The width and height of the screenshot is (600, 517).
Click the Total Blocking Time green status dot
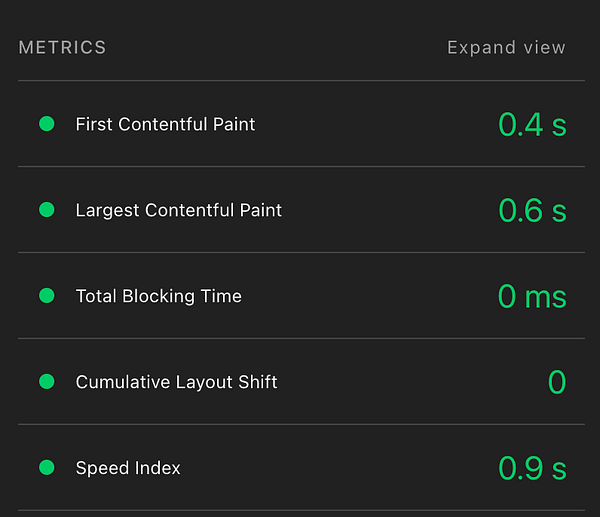click(46, 296)
